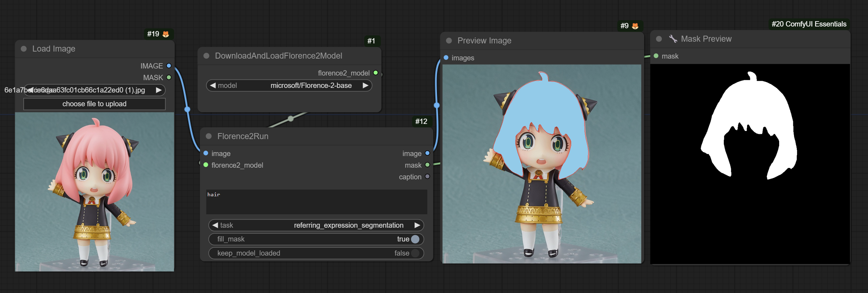Select previous model with left arrow

[x=213, y=85]
